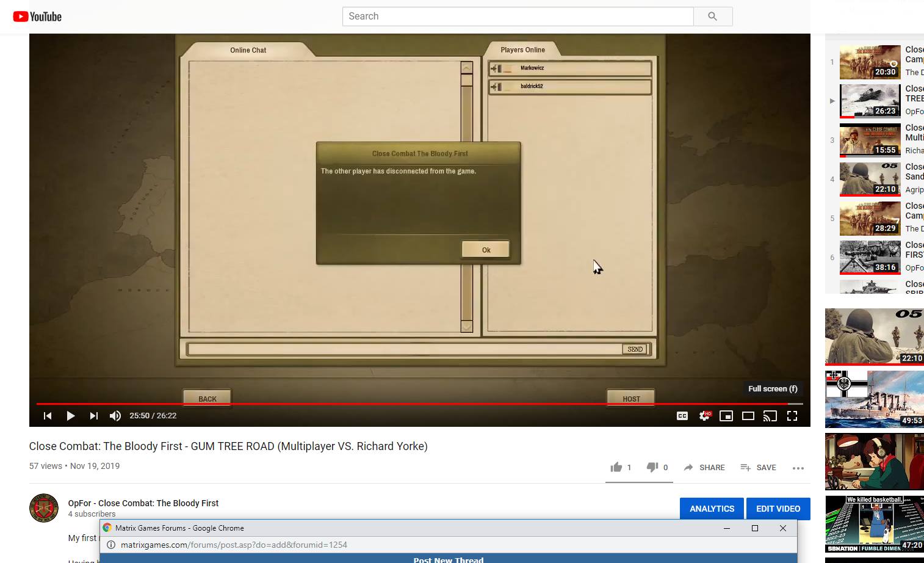Toggle theater mode in the player
The width and height of the screenshot is (924, 563).
click(748, 416)
